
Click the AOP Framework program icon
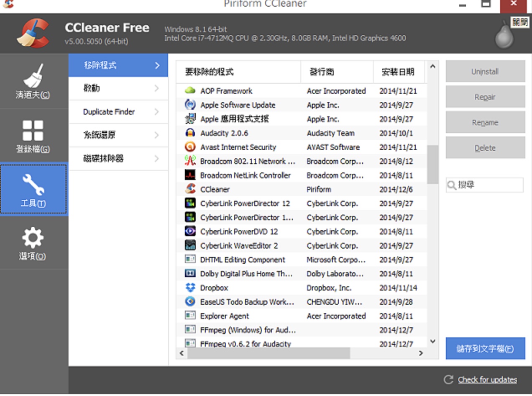(x=190, y=90)
